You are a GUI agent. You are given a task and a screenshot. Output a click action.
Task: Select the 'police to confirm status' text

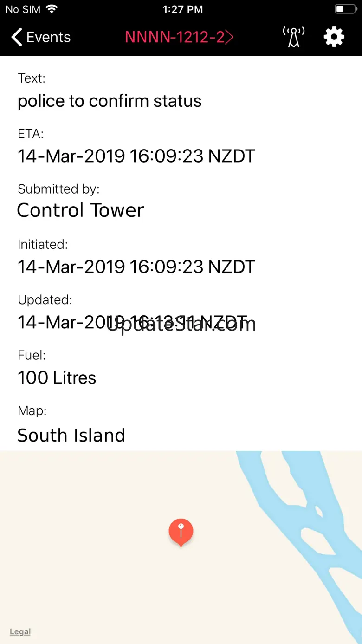(x=110, y=101)
